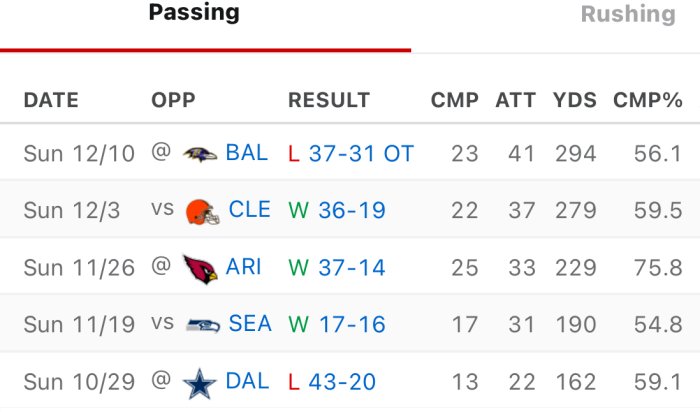Open the DAL team link
The image size is (700, 412).
pyautogui.click(x=246, y=381)
